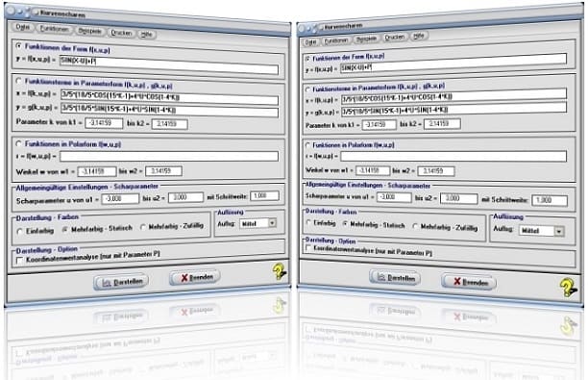Tick Koordinatenwertanalyse checkbox in right window
The height and width of the screenshot is (380, 588).
(308, 248)
